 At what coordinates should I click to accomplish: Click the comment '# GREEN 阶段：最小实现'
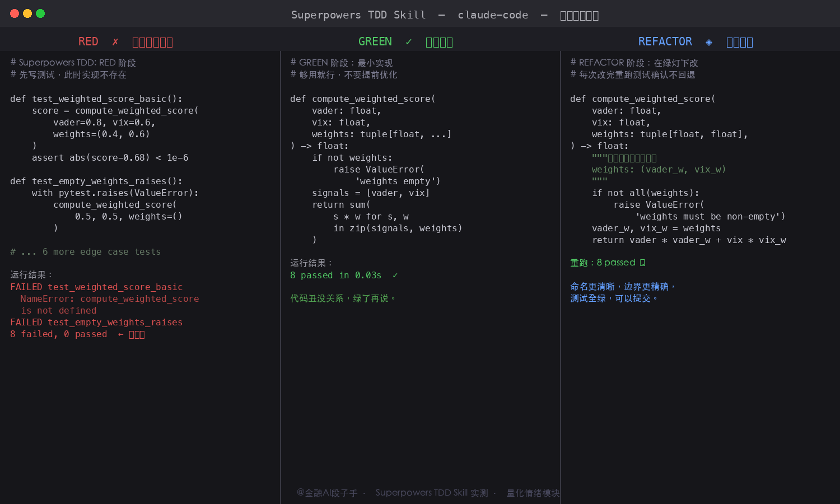coord(342,63)
